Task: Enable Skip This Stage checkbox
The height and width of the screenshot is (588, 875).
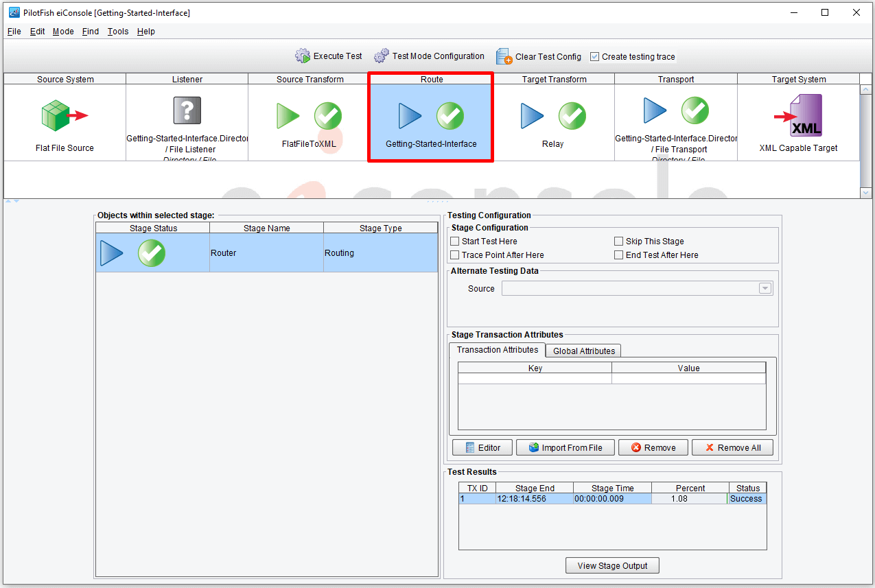Action: (x=618, y=242)
